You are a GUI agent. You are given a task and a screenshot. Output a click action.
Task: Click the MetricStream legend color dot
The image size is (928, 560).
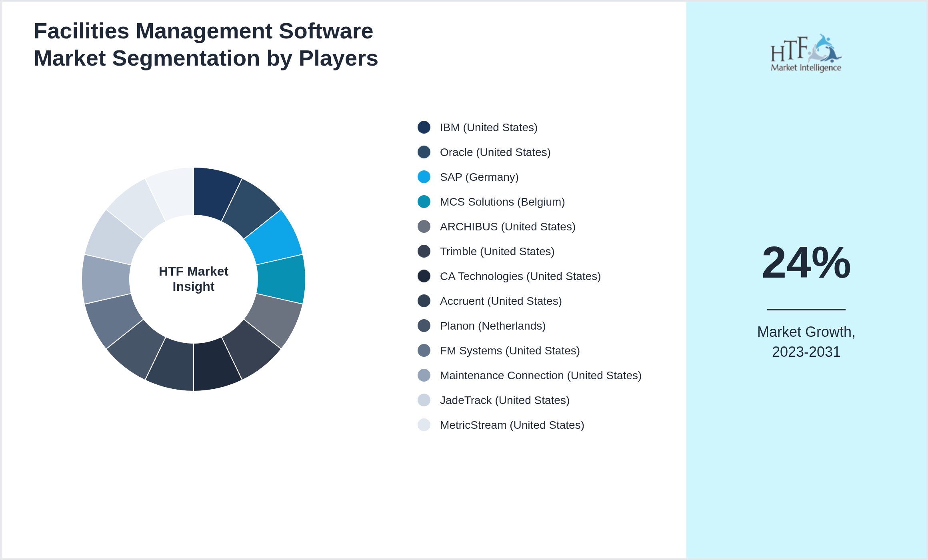(424, 425)
